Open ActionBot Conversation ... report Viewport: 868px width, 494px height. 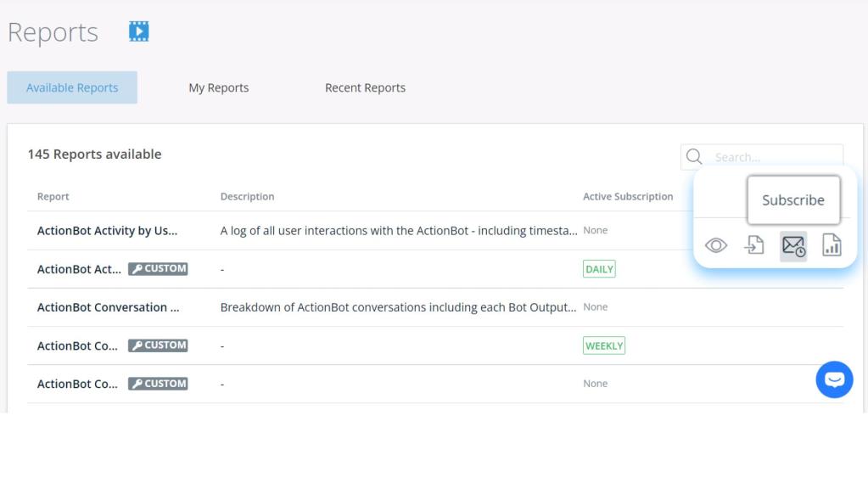tap(108, 307)
